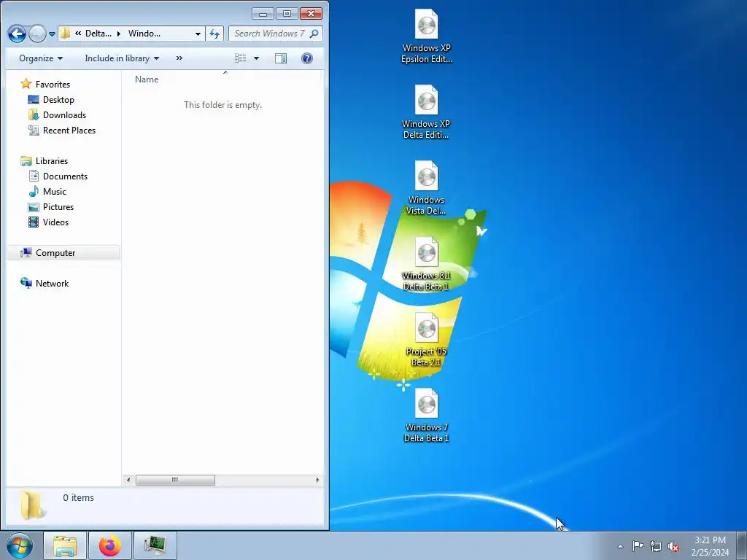Viewport: 747px width, 560px height.
Task: Open the Music library
Action: 47,192
